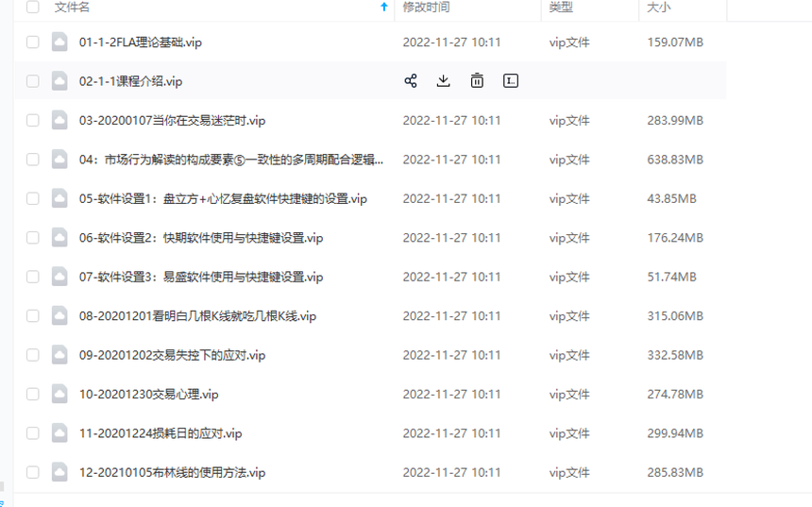The image size is (812, 507).
Task: Click the file icon of 07-软件设置3 row
Action: pyautogui.click(x=59, y=277)
